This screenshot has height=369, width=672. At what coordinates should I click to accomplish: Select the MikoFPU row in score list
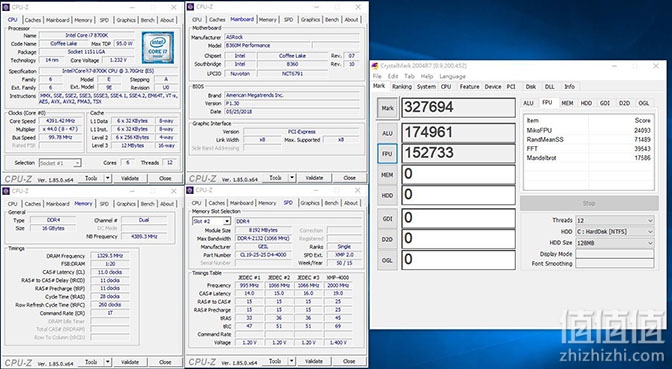[x=588, y=130]
